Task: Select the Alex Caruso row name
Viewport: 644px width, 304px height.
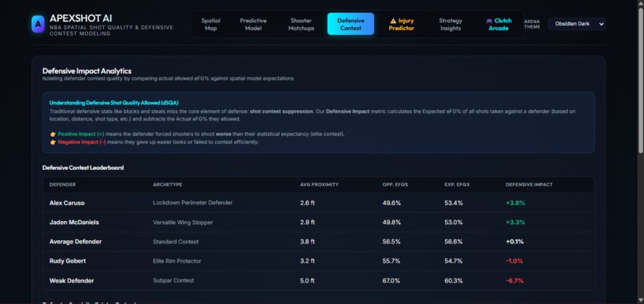Action: (x=67, y=203)
